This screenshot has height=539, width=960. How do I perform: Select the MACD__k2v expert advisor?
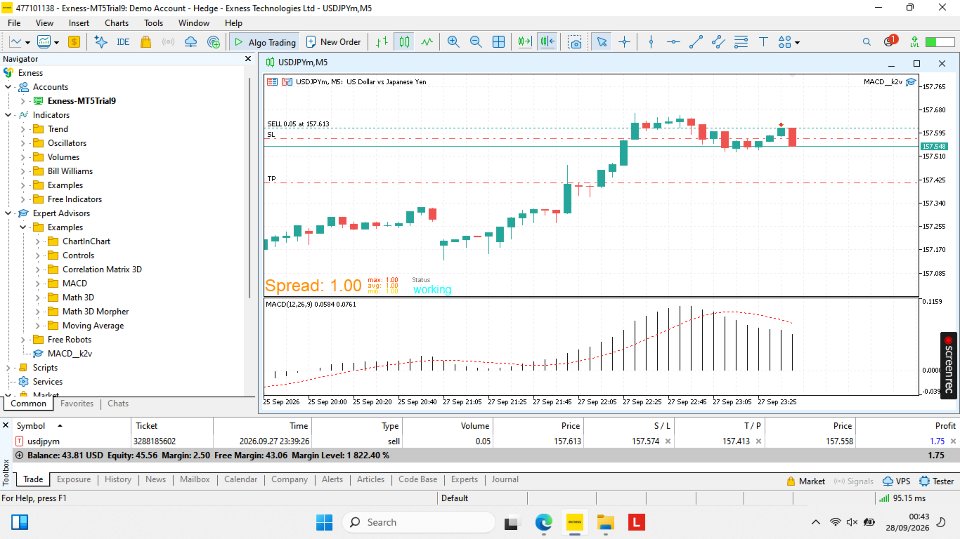[x=69, y=353]
